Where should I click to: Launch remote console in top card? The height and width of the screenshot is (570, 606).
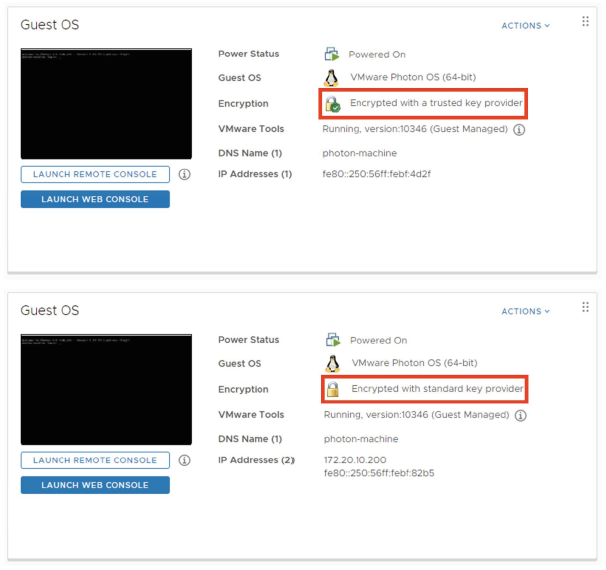pyautogui.click(x=95, y=174)
